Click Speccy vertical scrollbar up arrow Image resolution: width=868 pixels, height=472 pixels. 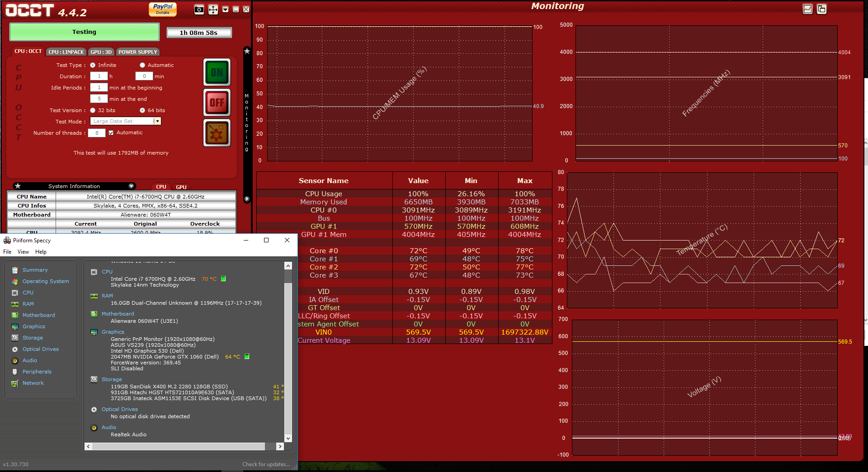pos(288,266)
